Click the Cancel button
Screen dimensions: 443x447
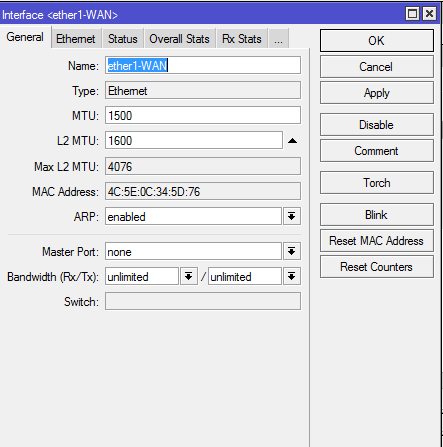click(x=377, y=67)
